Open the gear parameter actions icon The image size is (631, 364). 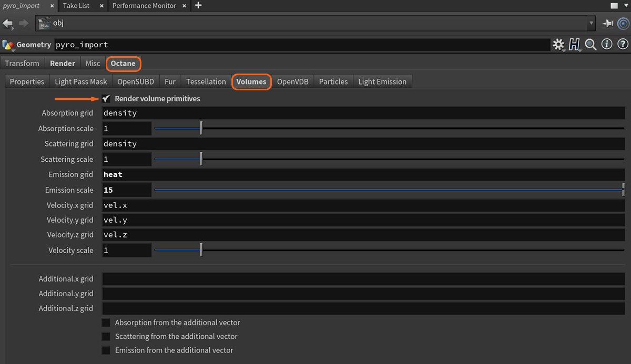(558, 45)
